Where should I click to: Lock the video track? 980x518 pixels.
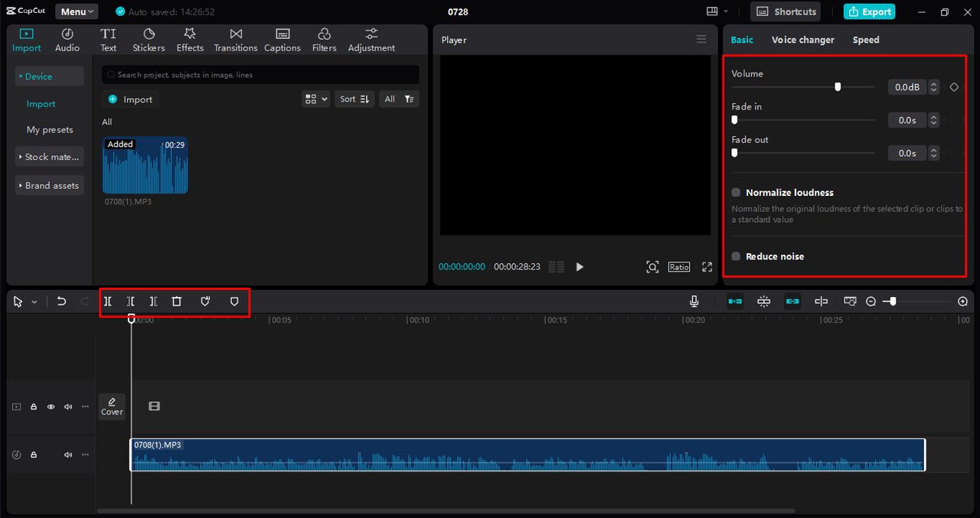pos(34,407)
